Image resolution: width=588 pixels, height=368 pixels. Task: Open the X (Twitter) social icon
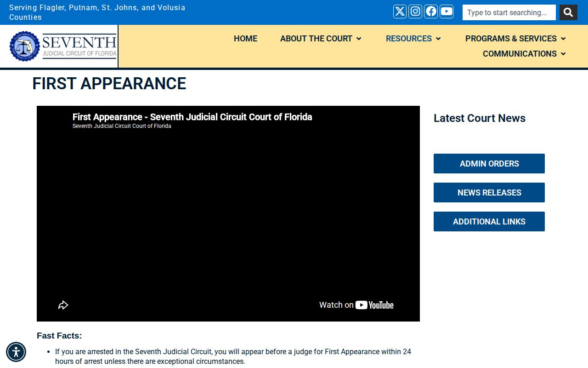tap(400, 11)
